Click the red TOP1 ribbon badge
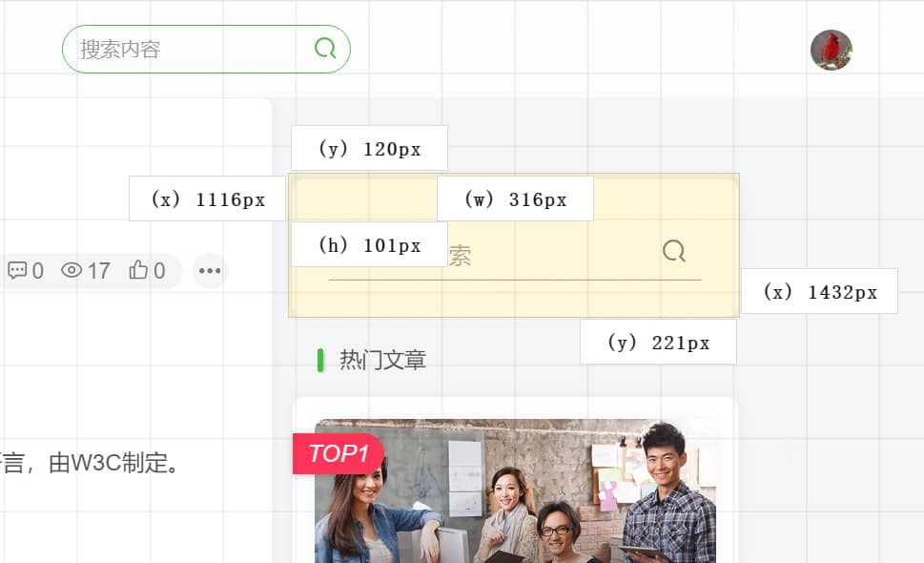Screen dimensions: 924x563 pyautogui.click(x=336, y=454)
